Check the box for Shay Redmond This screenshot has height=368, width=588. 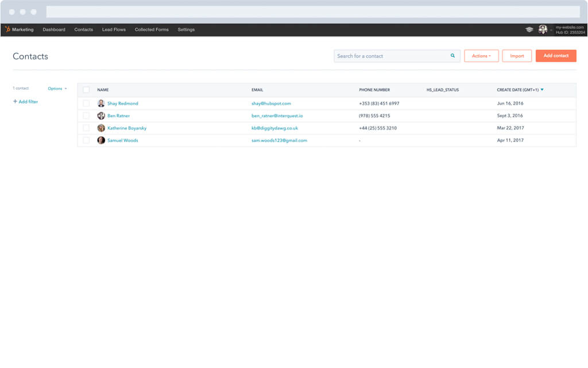[x=86, y=103]
